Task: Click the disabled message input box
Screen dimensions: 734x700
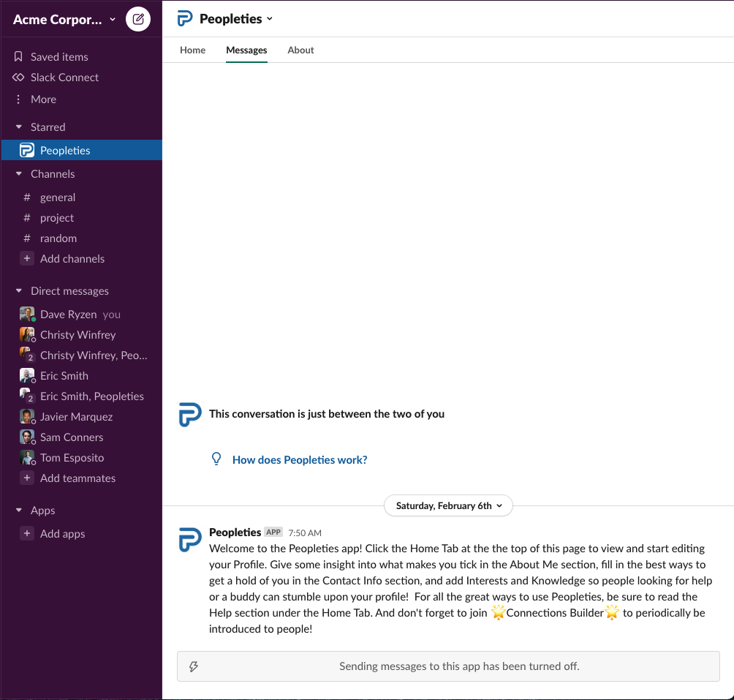Action: (x=448, y=666)
